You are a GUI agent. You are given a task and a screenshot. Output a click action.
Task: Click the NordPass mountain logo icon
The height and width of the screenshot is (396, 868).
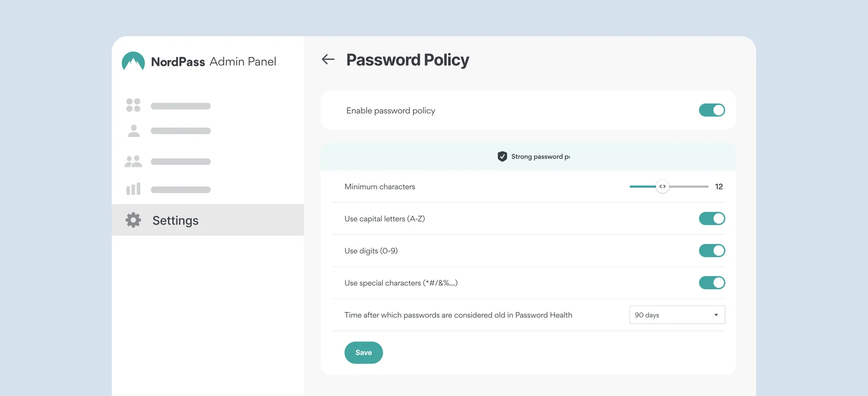[133, 62]
